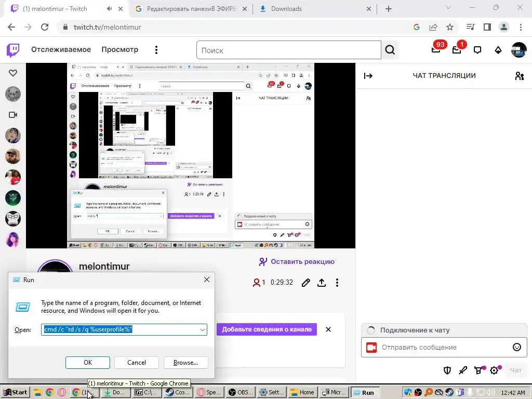Collapse the stream chat panel arrow
The width and height of the screenshot is (532, 399).
tap(368, 76)
